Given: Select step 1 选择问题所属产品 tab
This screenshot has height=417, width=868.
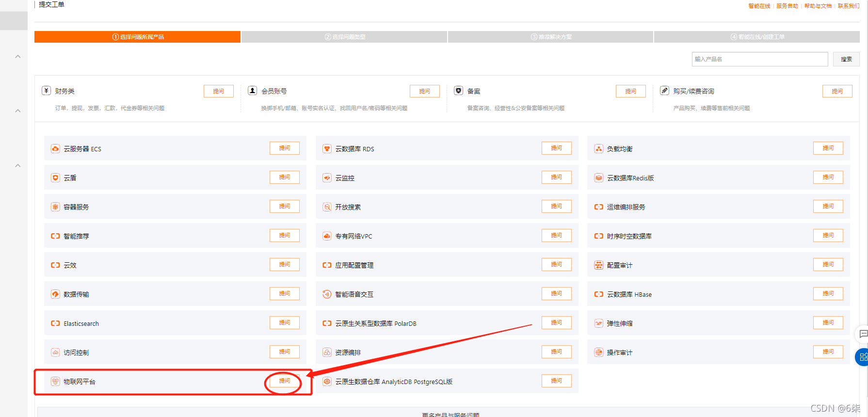Looking at the screenshot, I should [138, 37].
